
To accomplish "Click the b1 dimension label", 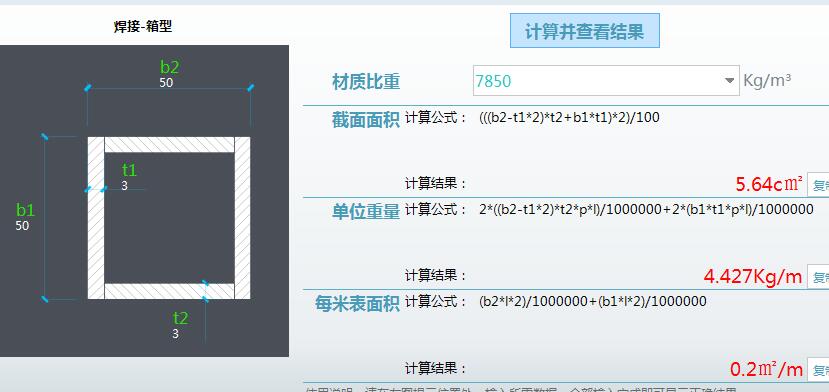I will (25, 210).
